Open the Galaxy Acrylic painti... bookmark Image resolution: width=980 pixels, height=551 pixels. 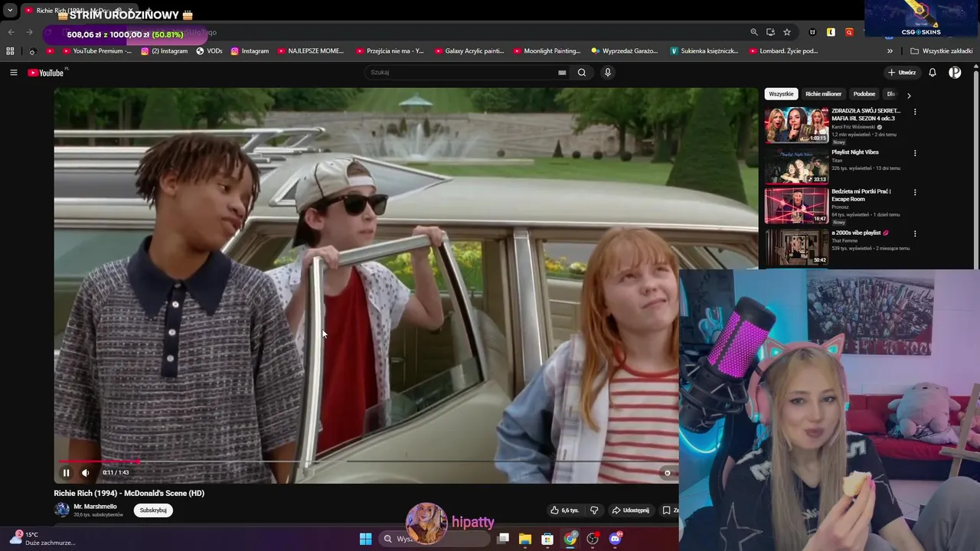469,51
